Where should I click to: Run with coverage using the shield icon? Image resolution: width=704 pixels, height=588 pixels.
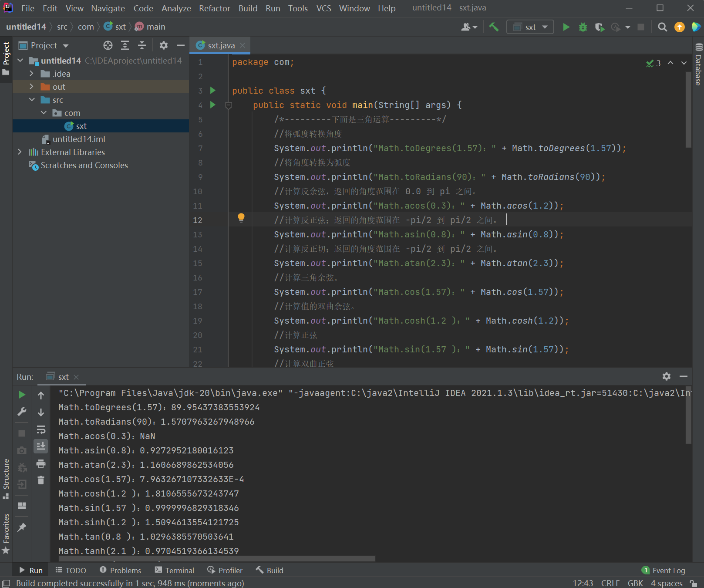[600, 27]
